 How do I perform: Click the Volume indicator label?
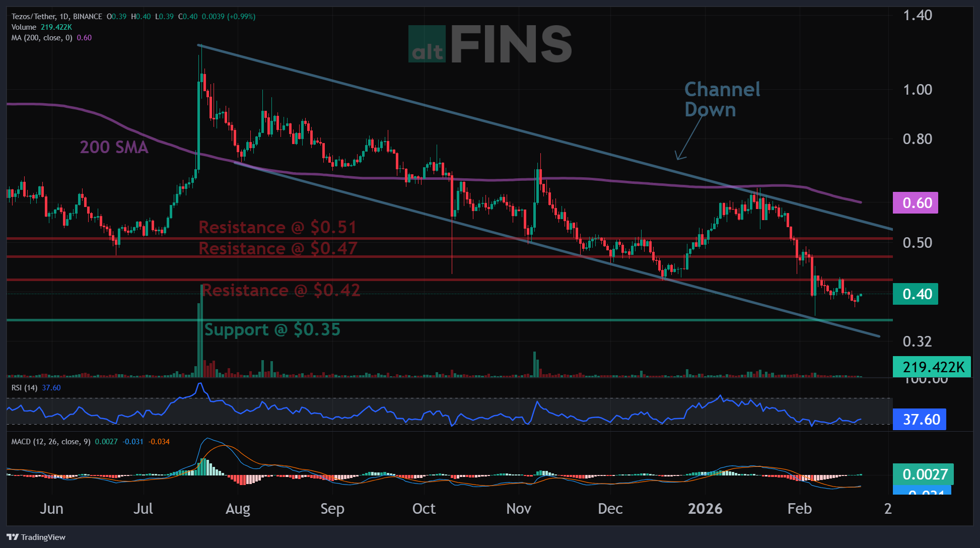[24, 27]
